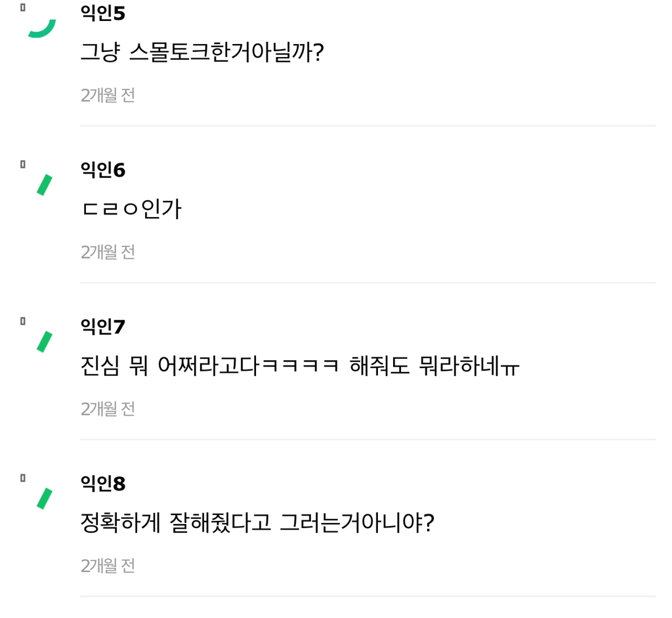Image resolution: width=672 pixels, height=618 pixels.
Task: Click the green avatar icon beside 익인7
Action: (x=44, y=342)
